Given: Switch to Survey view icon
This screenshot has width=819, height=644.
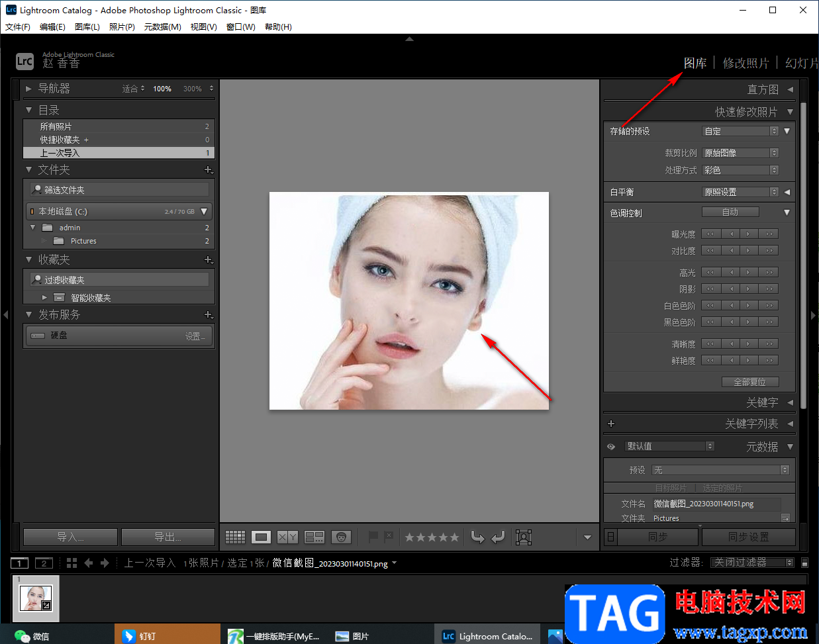Looking at the screenshot, I should point(314,537).
